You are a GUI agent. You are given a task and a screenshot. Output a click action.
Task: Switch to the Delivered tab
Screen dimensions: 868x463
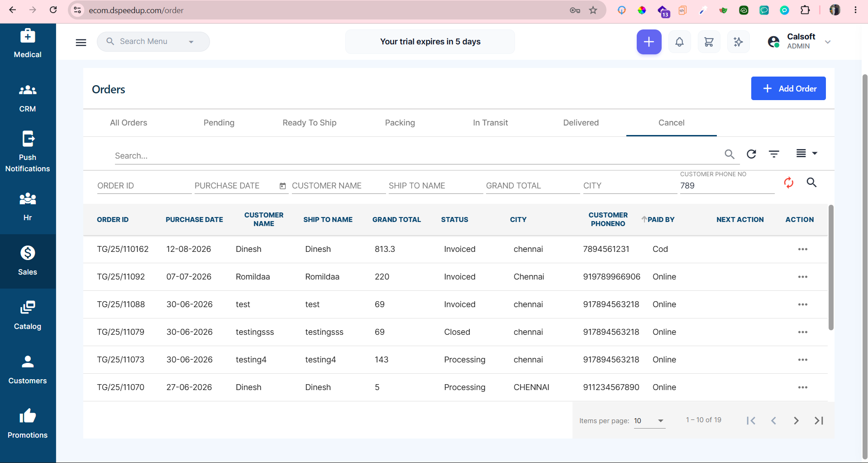[x=581, y=123]
